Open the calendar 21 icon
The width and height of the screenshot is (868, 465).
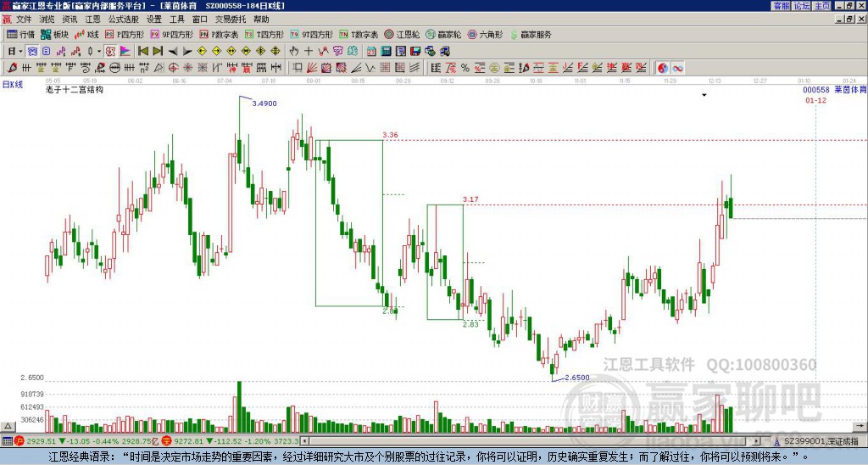[x=371, y=52]
